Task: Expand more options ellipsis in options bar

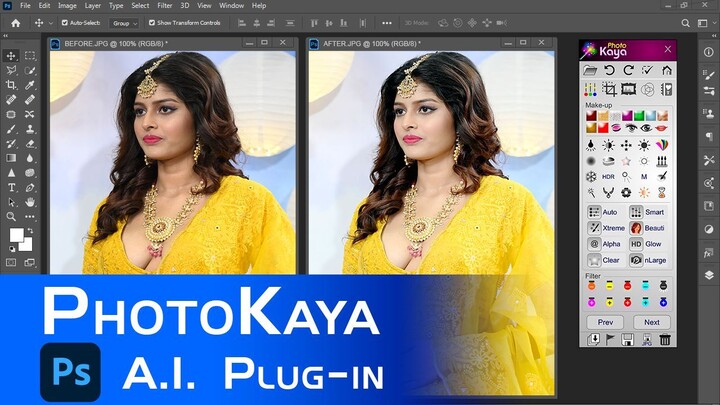Action: pyautogui.click(x=387, y=23)
